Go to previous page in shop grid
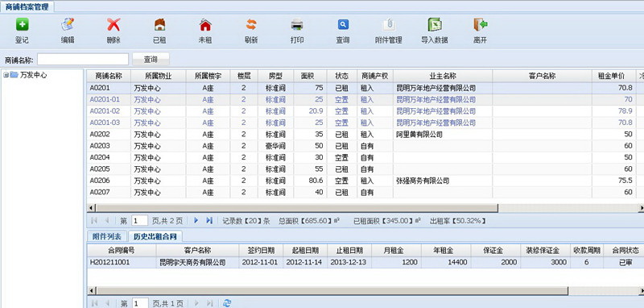The width and height of the screenshot is (644, 308). [107, 221]
